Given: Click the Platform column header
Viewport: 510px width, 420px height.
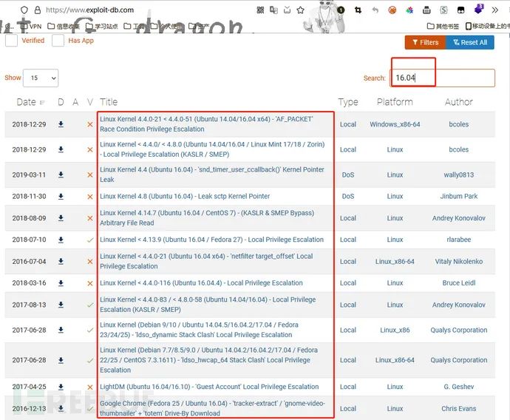Looking at the screenshot, I should tap(395, 102).
